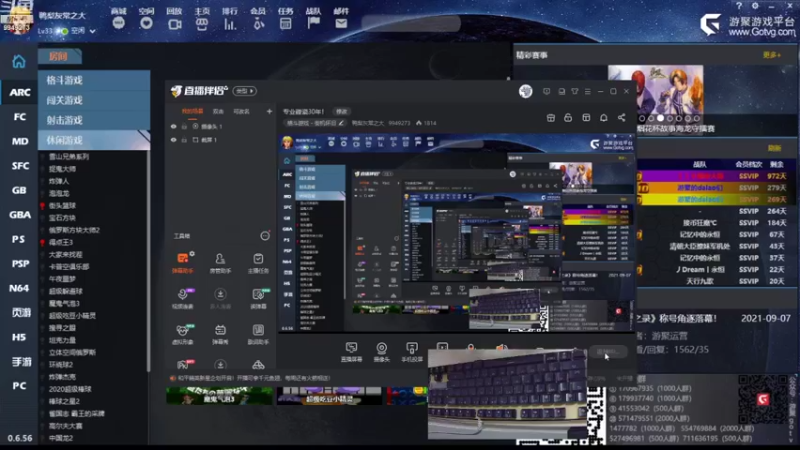The width and height of the screenshot is (800, 450).
Task: Select the SFC platform tab
Action: point(19,166)
